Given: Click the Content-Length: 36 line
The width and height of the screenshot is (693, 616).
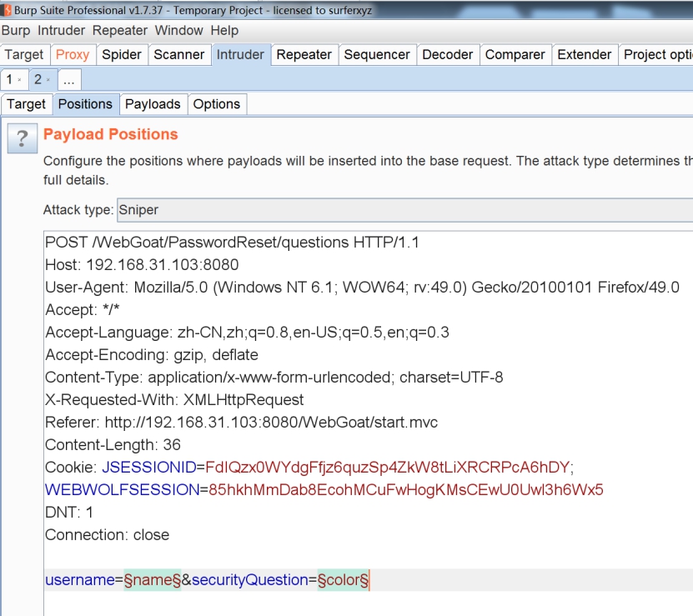Looking at the screenshot, I should coord(113,445).
